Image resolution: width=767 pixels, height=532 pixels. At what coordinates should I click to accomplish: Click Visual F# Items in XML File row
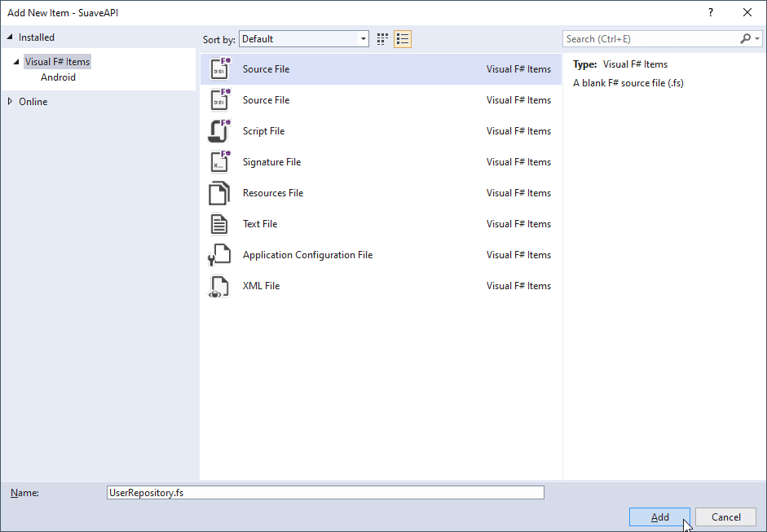tap(518, 286)
